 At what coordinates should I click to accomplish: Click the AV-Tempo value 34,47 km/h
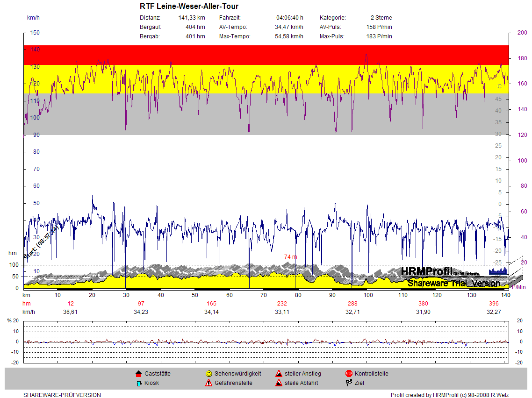[x=289, y=27]
